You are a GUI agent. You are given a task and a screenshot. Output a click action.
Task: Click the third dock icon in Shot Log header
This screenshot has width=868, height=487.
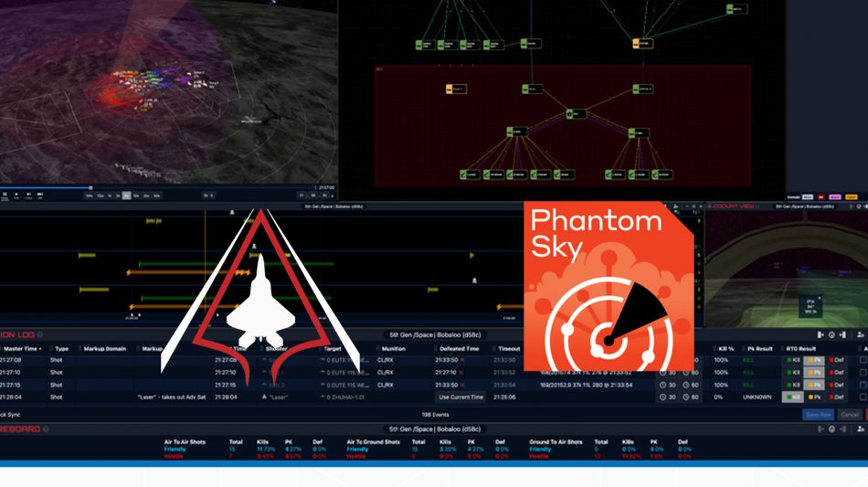[842, 334]
